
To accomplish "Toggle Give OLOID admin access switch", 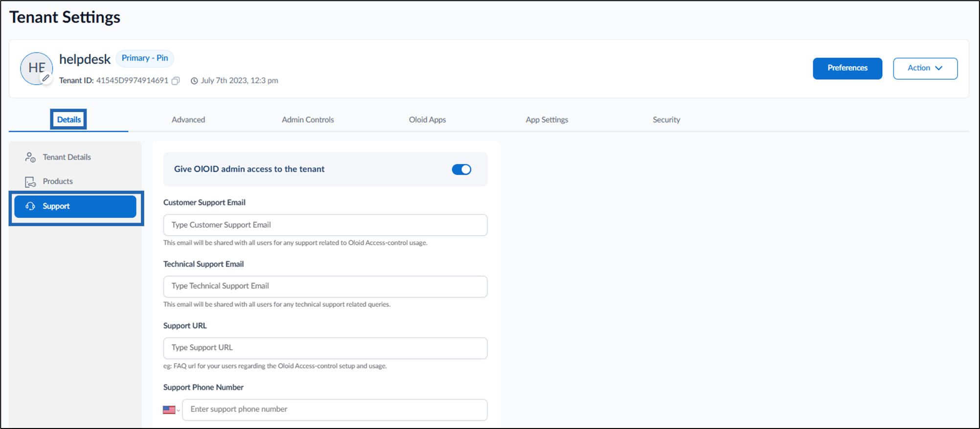I will [461, 169].
